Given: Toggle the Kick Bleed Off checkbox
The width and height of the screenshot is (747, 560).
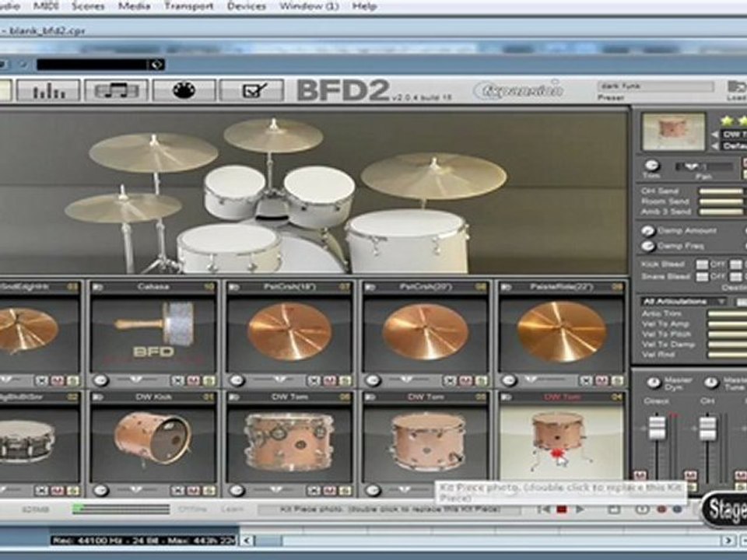Looking at the screenshot, I should 702,264.
